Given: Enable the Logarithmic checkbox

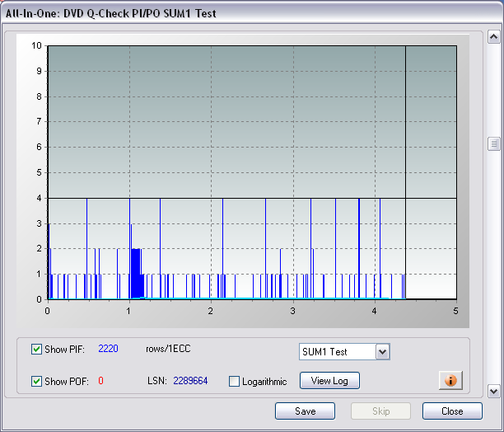Looking at the screenshot, I should coord(234,382).
